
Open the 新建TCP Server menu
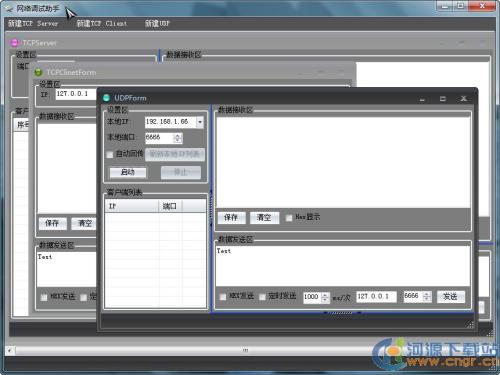coord(33,23)
